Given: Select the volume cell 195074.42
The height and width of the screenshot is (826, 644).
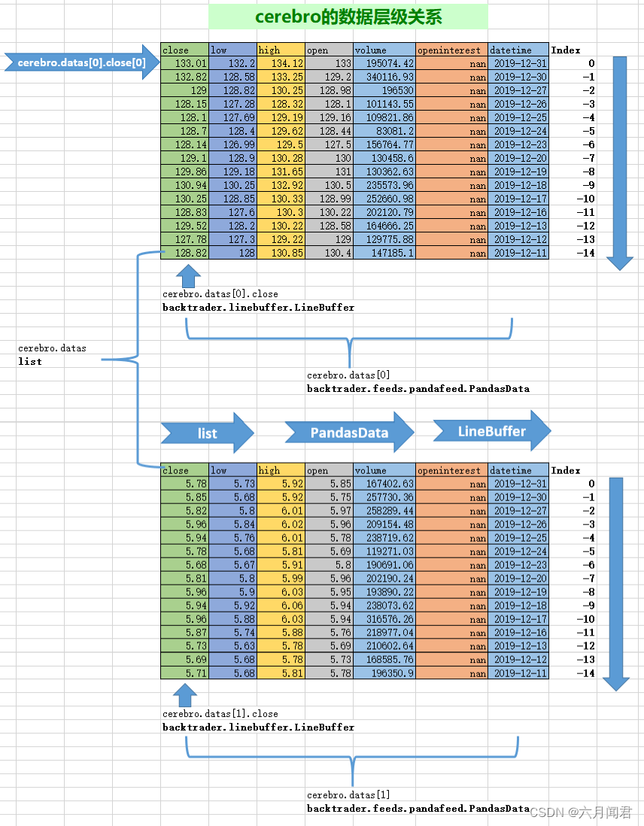Looking at the screenshot, I should tap(384, 63).
